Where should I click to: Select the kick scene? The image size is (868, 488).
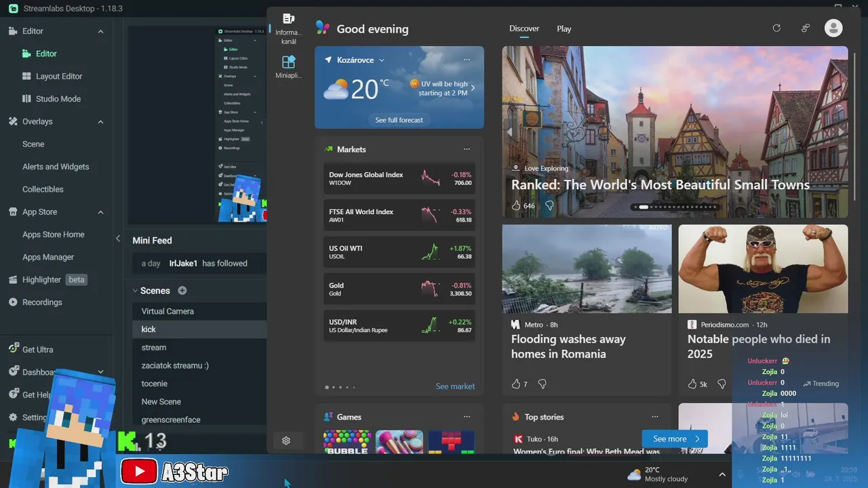click(x=199, y=329)
